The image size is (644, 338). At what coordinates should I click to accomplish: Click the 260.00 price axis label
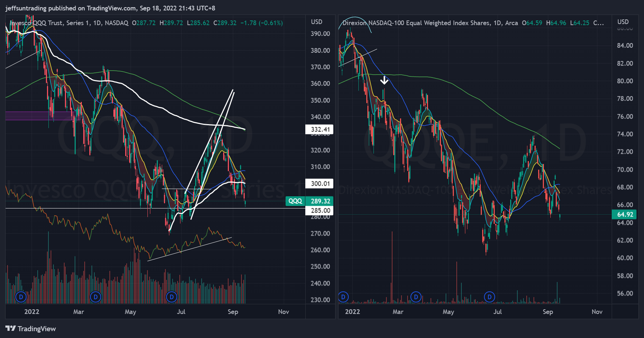(x=320, y=250)
